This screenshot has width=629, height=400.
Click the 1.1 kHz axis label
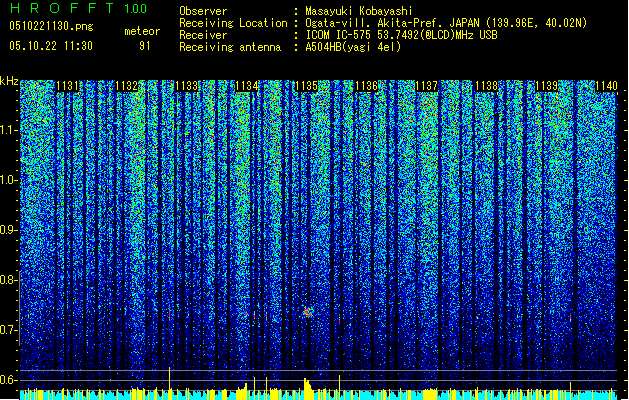coord(8,131)
